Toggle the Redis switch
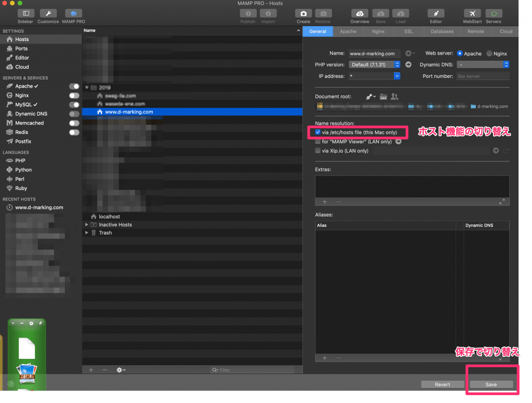The height and width of the screenshot is (403, 532). tap(74, 132)
